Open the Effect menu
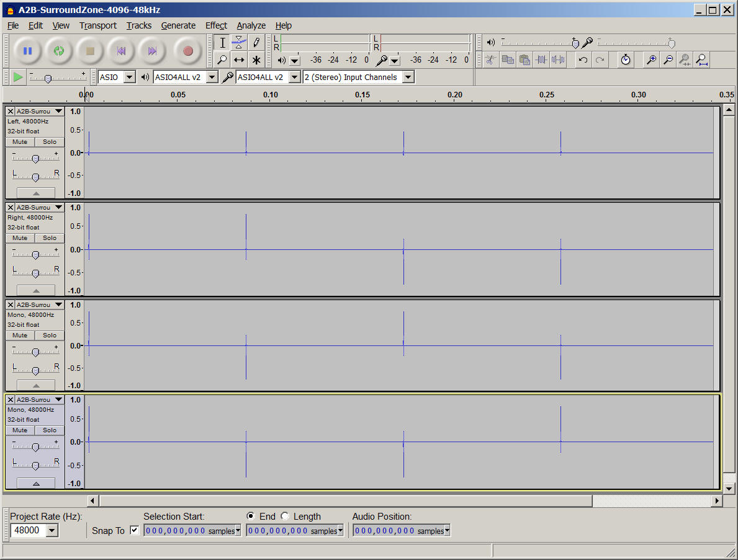 pos(216,25)
